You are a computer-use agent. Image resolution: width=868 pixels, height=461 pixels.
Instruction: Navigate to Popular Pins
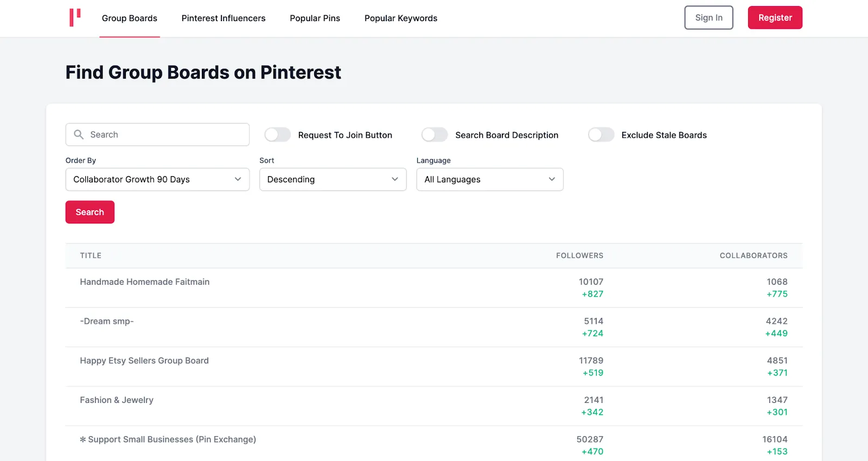pyautogui.click(x=315, y=18)
